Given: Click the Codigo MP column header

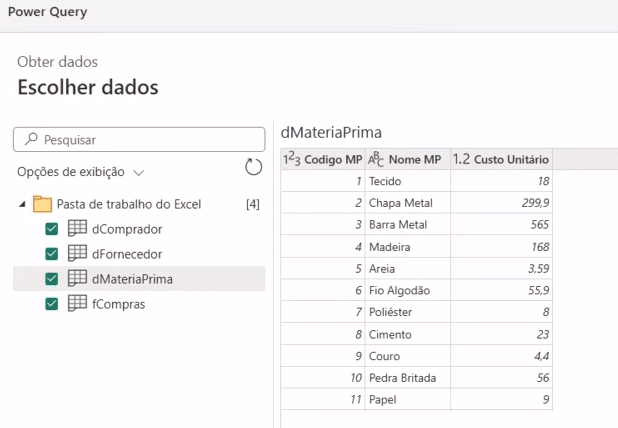Looking at the screenshot, I should [323, 159].
